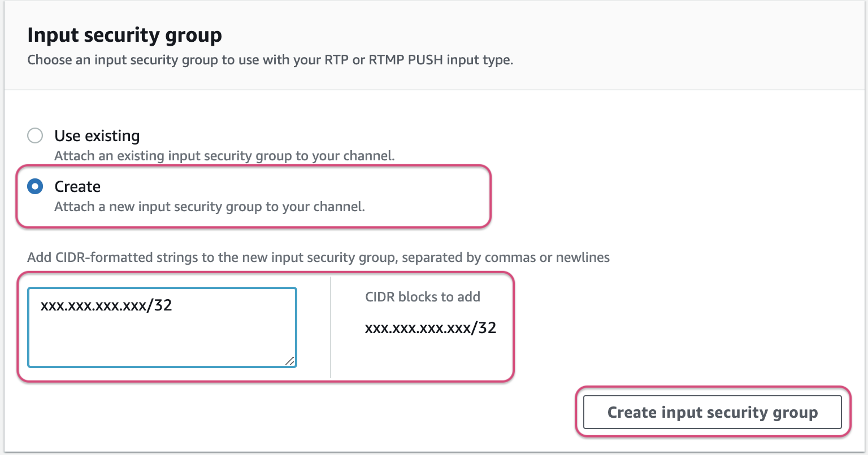The width and height of the screenshot is (868, 455).
Task: Click the text area resize handle
Action: (289, 361)
